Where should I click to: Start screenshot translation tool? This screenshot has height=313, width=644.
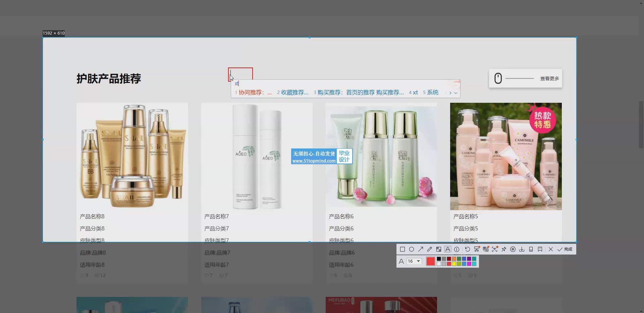click(486, 249)
